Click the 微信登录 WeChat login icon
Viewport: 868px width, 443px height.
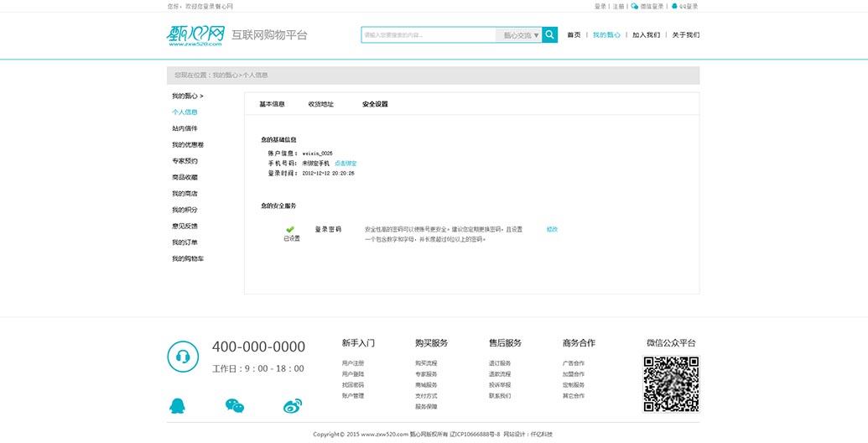[x=635, y=6]
